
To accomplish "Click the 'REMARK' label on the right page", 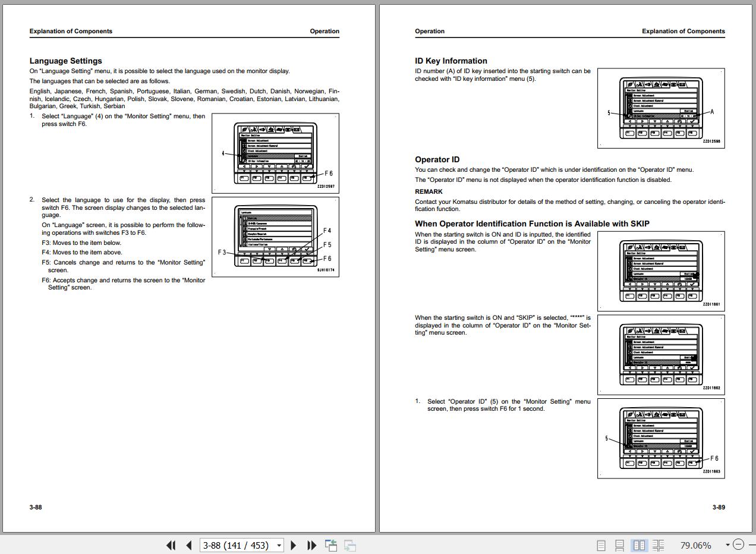I will tap(429, 191).
